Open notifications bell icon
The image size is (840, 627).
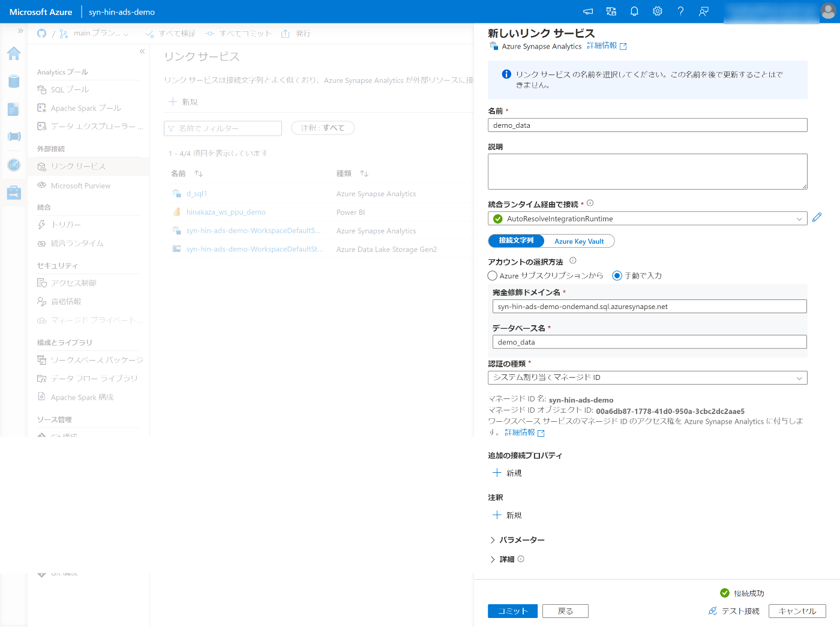(634, 11)
